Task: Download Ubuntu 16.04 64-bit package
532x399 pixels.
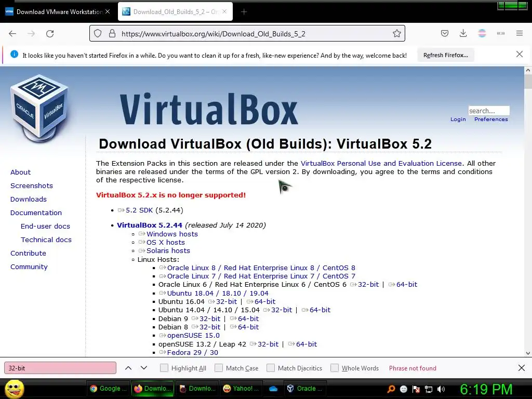Action: 265,302
